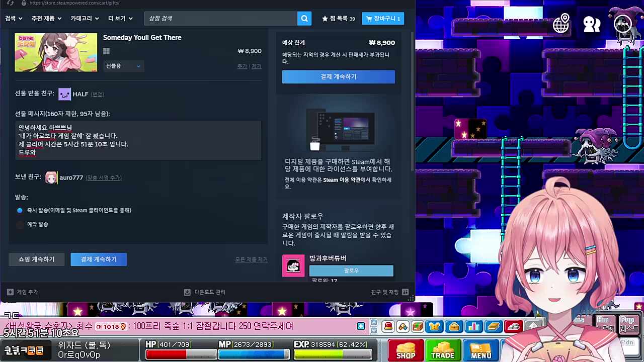Click the chat scroll down arrow
Viewport: 644px width, 362px height.
point(373,330)
